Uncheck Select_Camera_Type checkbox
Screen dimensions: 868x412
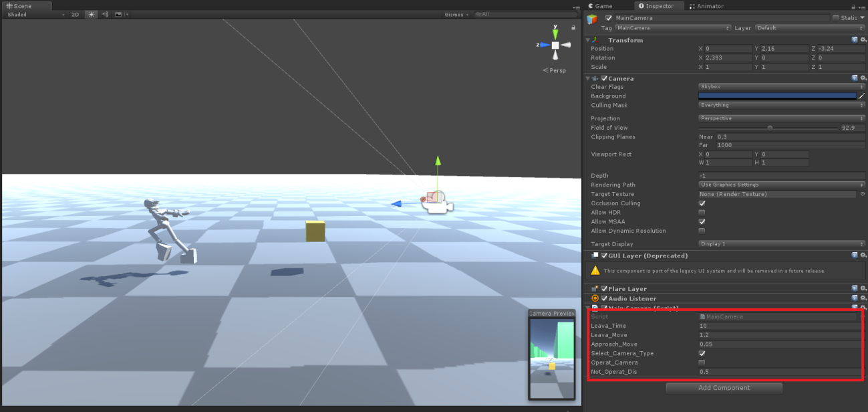tap(702, 353)
